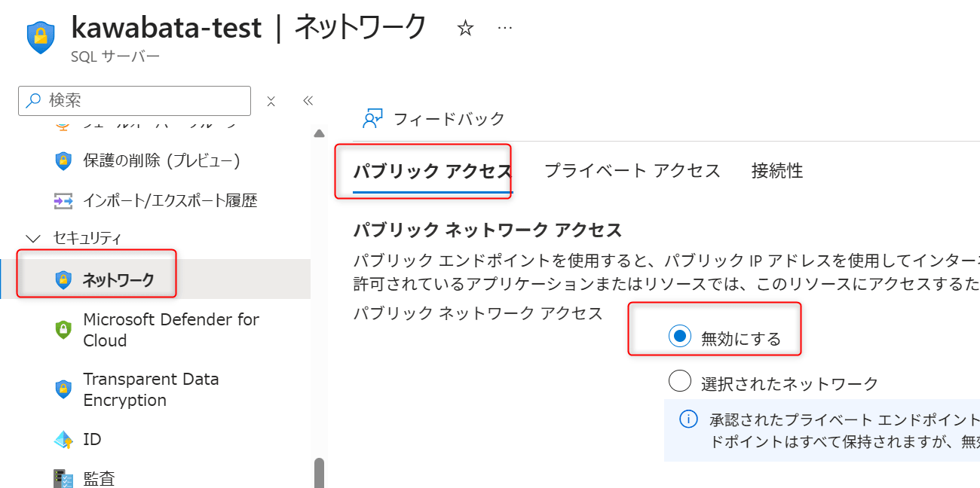
Task: Select the 選択されたネットワーク radio button
Action: [680, 382]
